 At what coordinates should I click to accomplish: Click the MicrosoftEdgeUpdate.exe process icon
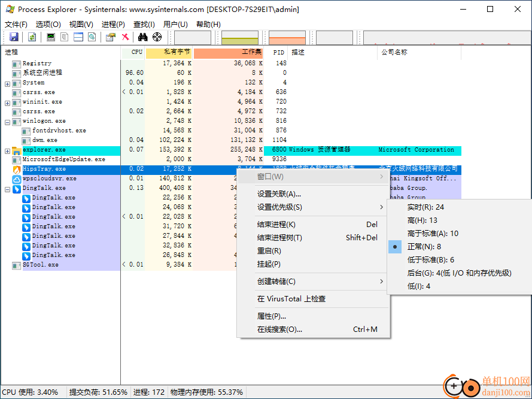coord(17,159)
